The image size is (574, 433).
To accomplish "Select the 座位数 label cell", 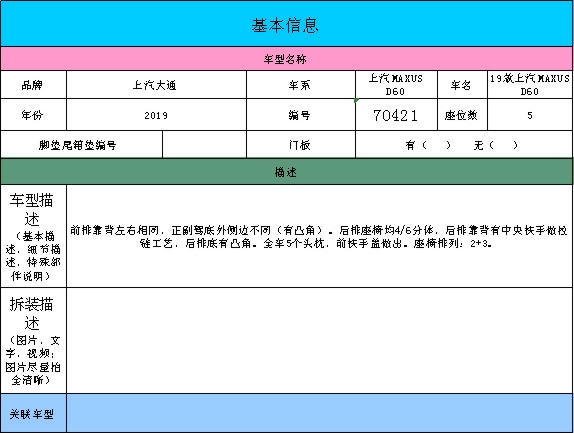I will pos(462,115).
